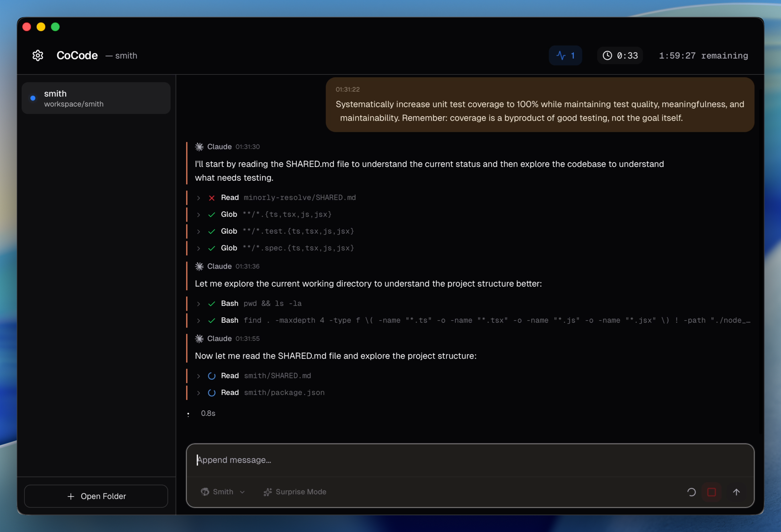Click the 1:59:27 remaining label
781x532 pixels.
[703, 55]
